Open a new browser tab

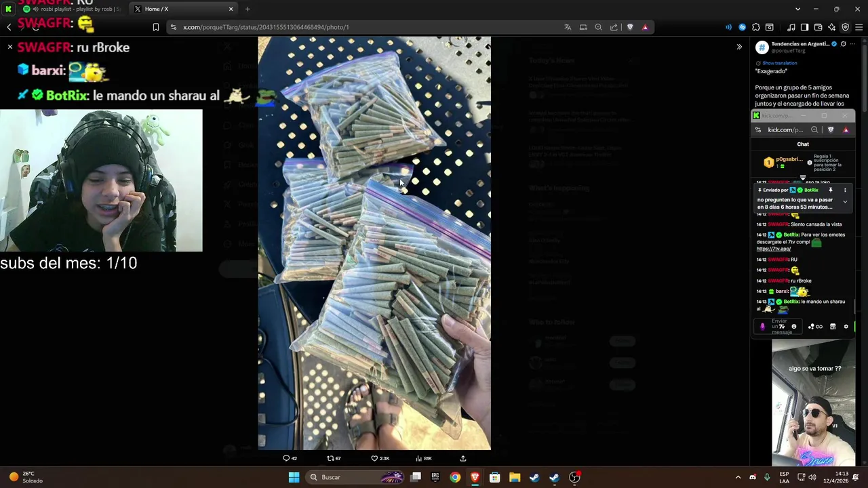pos(248,9)
